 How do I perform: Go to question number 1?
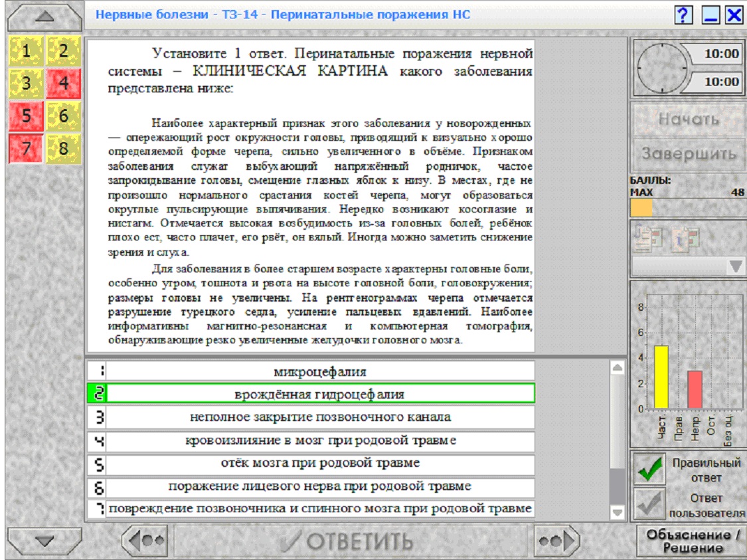click(x=26, y=50)
